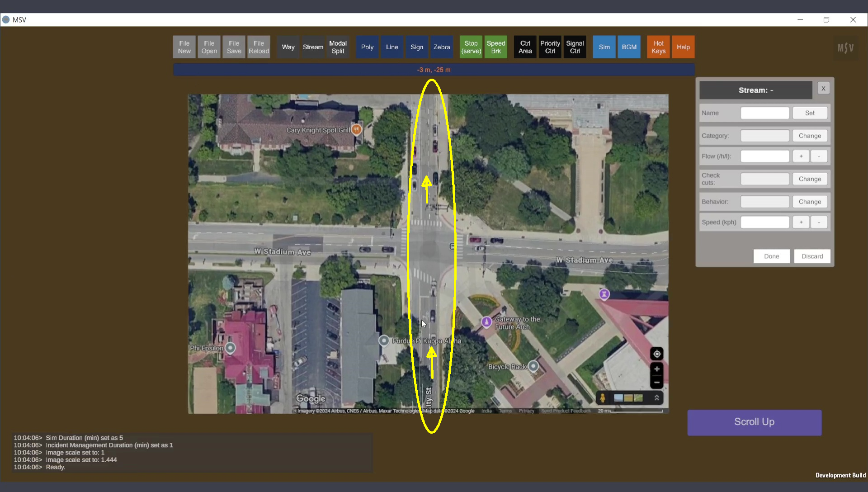Click the Street View pegman icon
Viewport: 868px width, 492px height.
coord(602,398)
